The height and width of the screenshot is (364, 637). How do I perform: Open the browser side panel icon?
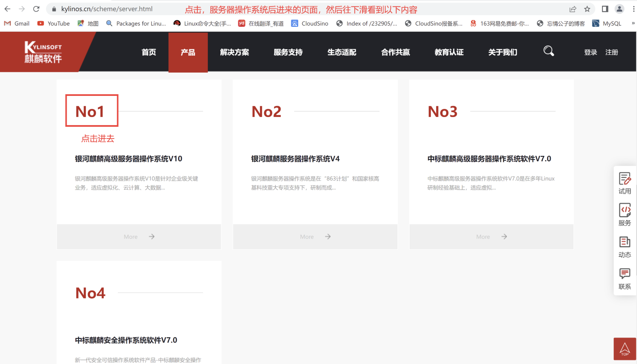[605, 9]
